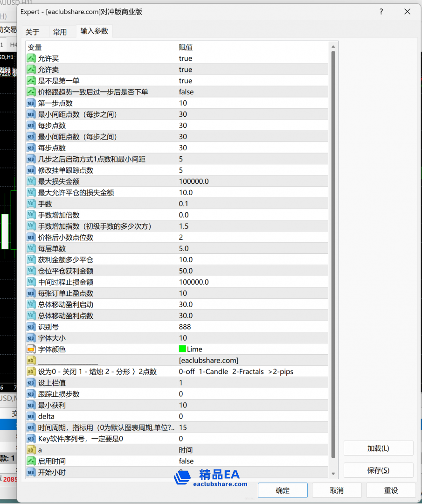Click the help question mark in title bar
Viewport: 422px width, 504px height.
coord(381,12)
